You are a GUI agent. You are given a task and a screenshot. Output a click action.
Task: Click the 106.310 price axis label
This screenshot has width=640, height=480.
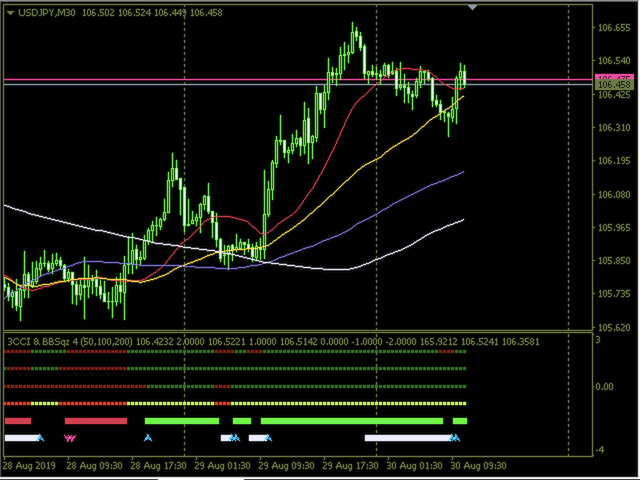[614, 128]
